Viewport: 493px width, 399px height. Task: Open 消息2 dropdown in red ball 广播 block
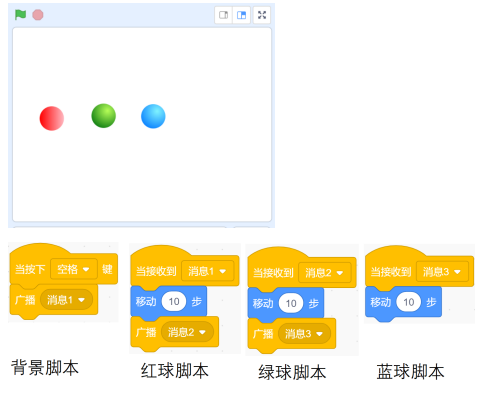click(187, 332)
